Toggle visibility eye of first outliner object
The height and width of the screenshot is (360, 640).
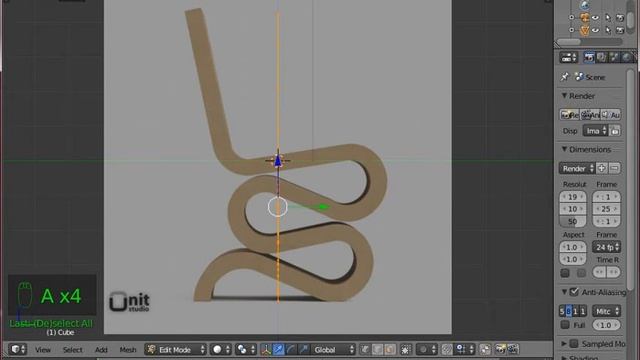pos(596,18)
